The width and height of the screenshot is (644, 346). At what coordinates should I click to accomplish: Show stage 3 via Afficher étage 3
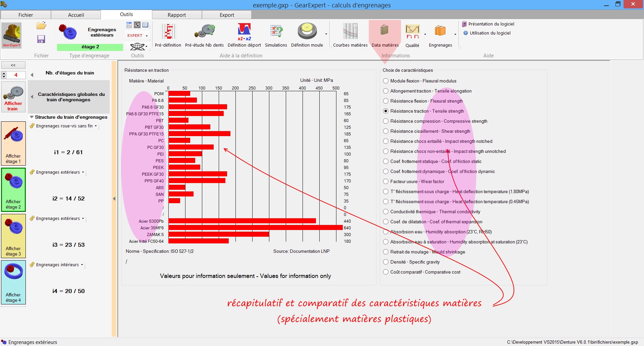13,236
